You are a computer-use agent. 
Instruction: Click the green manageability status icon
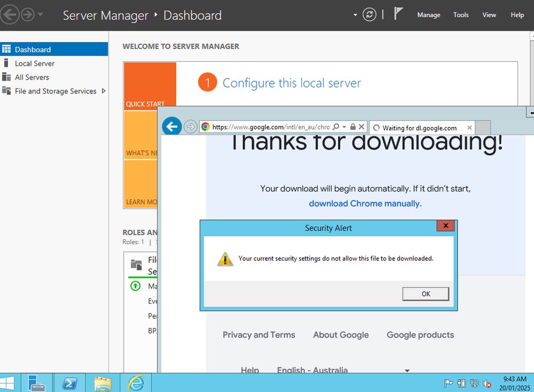[x=135, y=286]
